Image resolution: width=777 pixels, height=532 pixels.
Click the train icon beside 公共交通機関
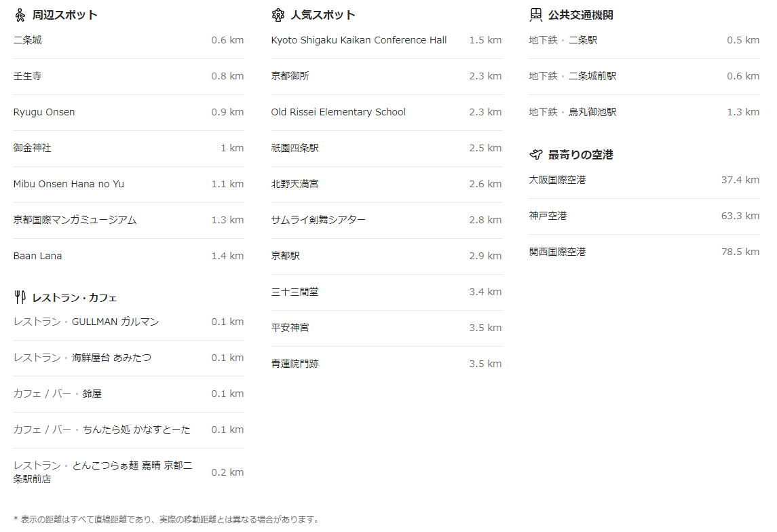point(535,16)
